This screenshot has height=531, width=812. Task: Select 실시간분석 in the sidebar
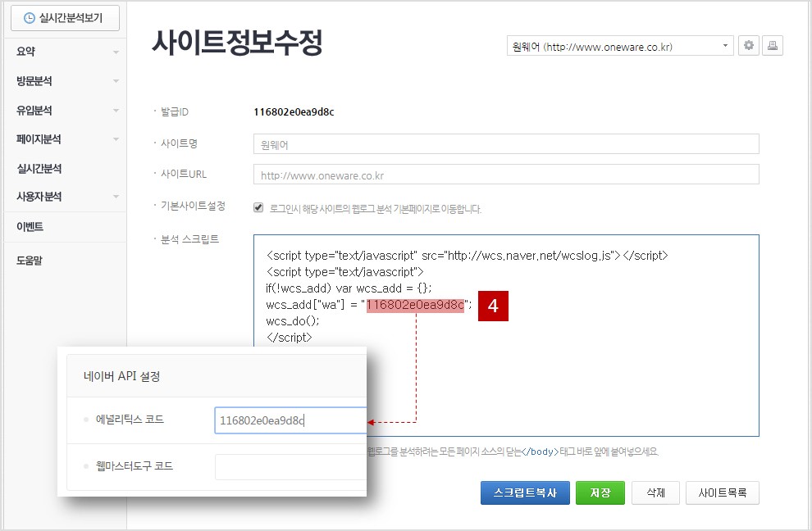pos(39,168)
